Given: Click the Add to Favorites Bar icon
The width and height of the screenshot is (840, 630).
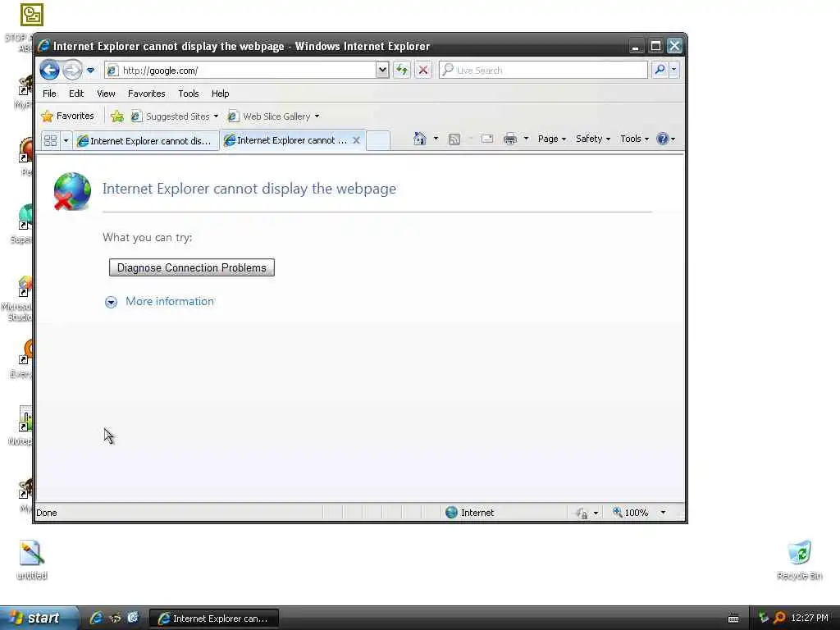Looking at the screenshot, I should click(x=116, y=116).
